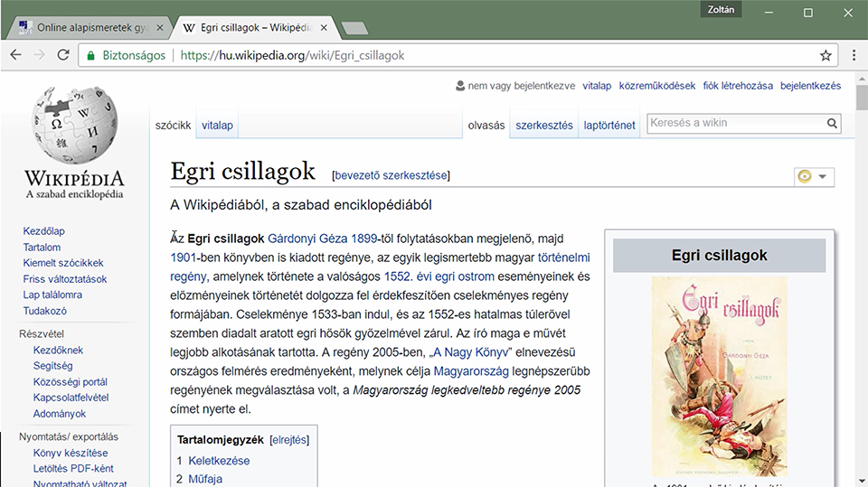Open the laptörténet tab

(609, 126)
